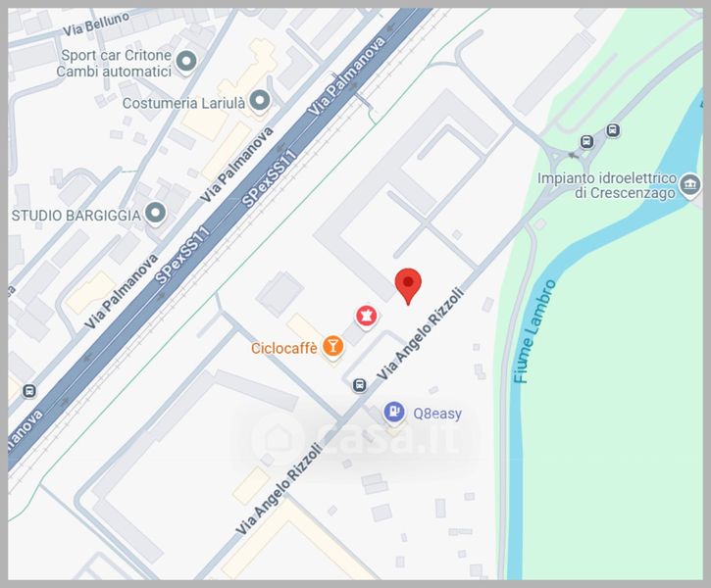711x588 pixels.
Task: Click the Via Belluno street label
Action: point(96,24)
